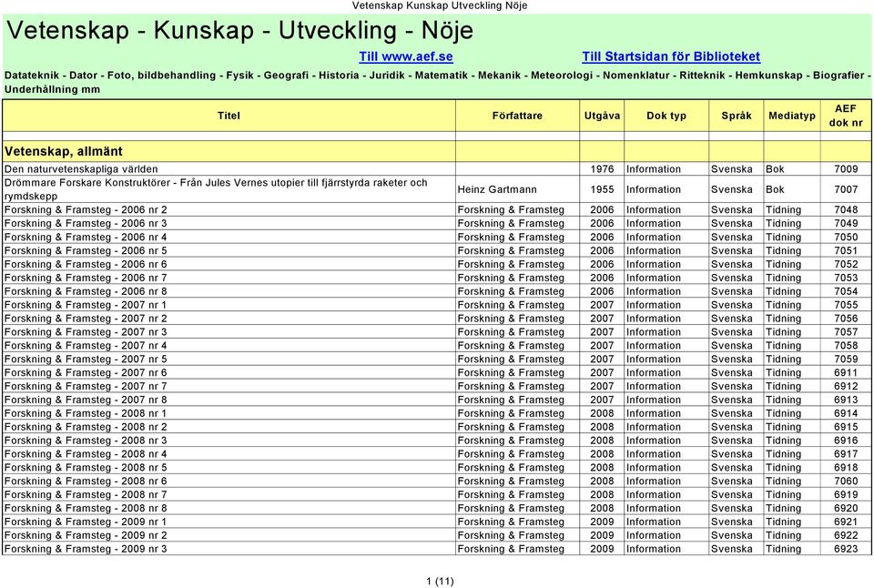Select 'Forskning & Framsteg - 2006 nr 7' title
874x588 pixels.
[x=86, y=278]
